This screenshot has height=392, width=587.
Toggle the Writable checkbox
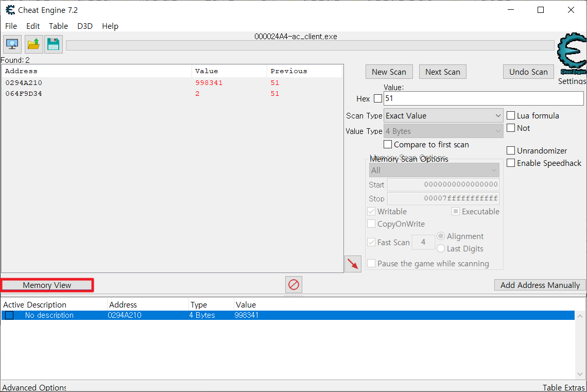[371, 211]
